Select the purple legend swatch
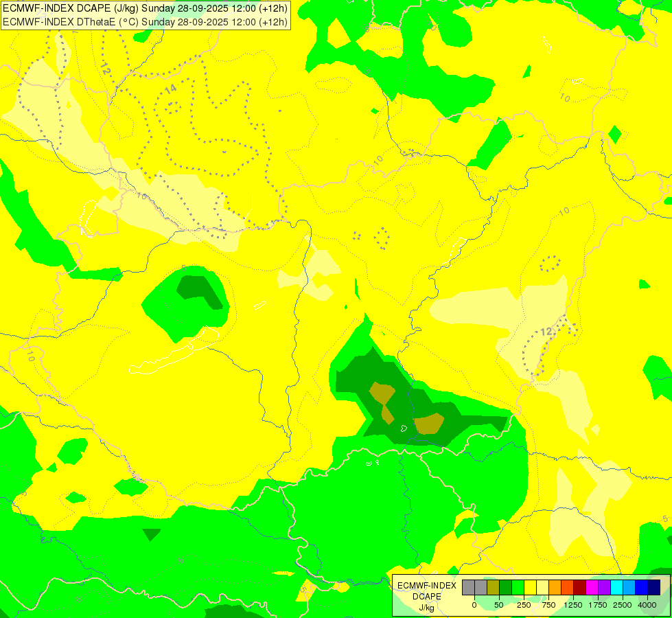Image resolution: width=672 pixels, height=618 pixels. point(604,588)
